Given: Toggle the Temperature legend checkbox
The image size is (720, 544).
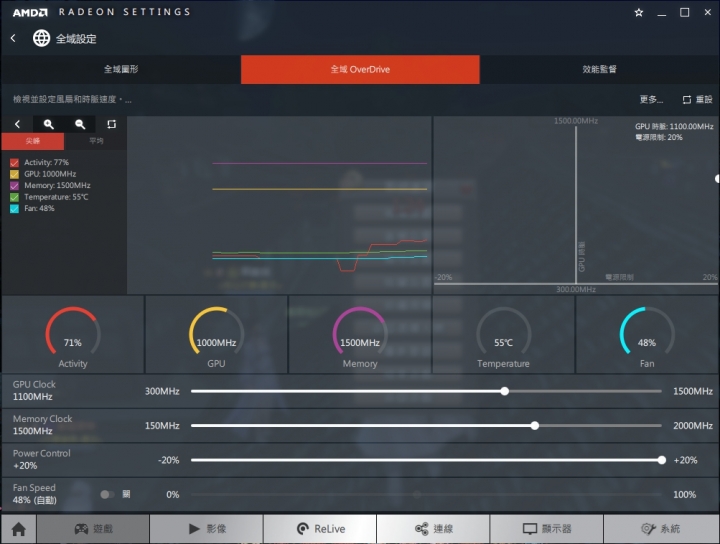Looking at the screenshot, I should coord(15,197).
